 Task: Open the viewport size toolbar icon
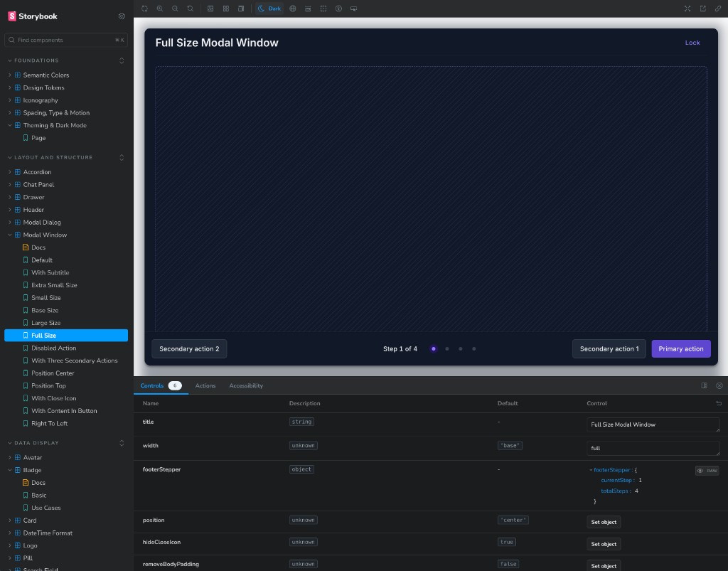click(241, 9)
